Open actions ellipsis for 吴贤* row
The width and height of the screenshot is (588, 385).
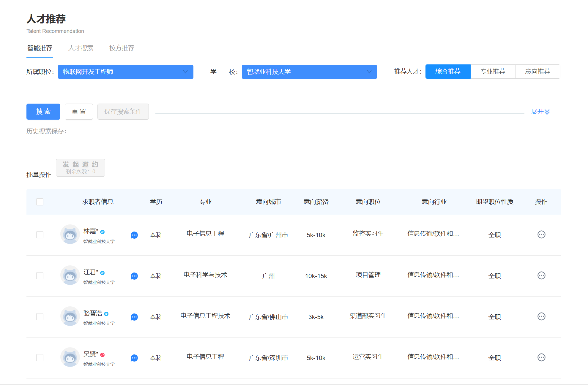click(x=541, y=357)
